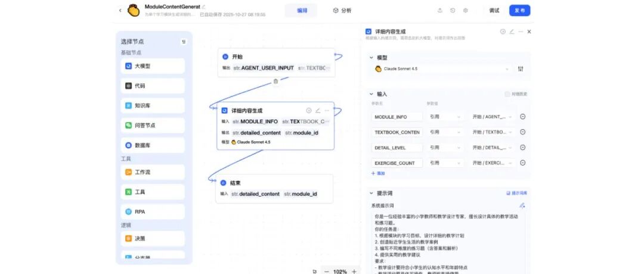Click the 添加 link to add input

pos(378,173)
